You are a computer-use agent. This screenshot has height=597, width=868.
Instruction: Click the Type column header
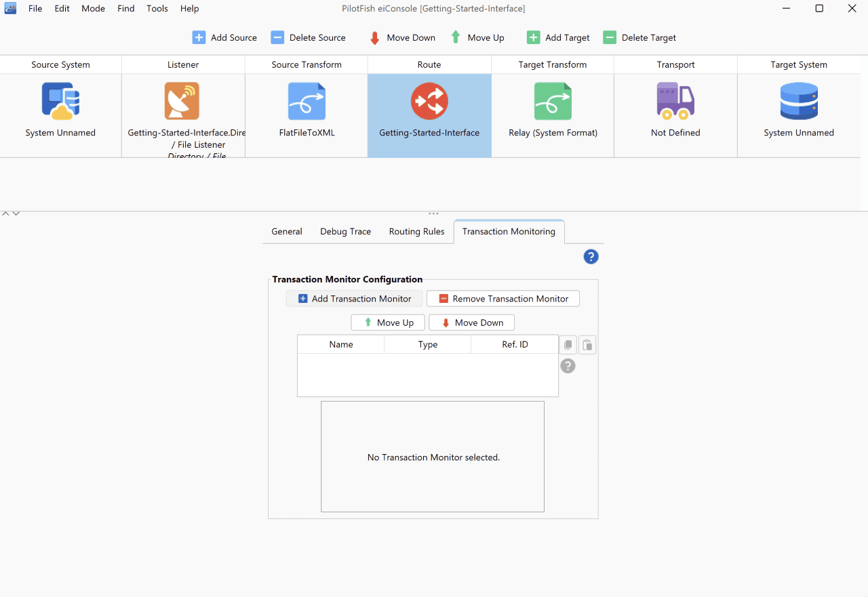coord(428,344)
